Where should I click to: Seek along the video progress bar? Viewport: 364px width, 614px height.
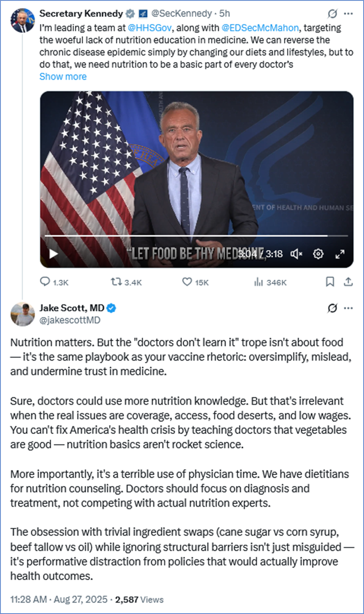tap(196, 236)
